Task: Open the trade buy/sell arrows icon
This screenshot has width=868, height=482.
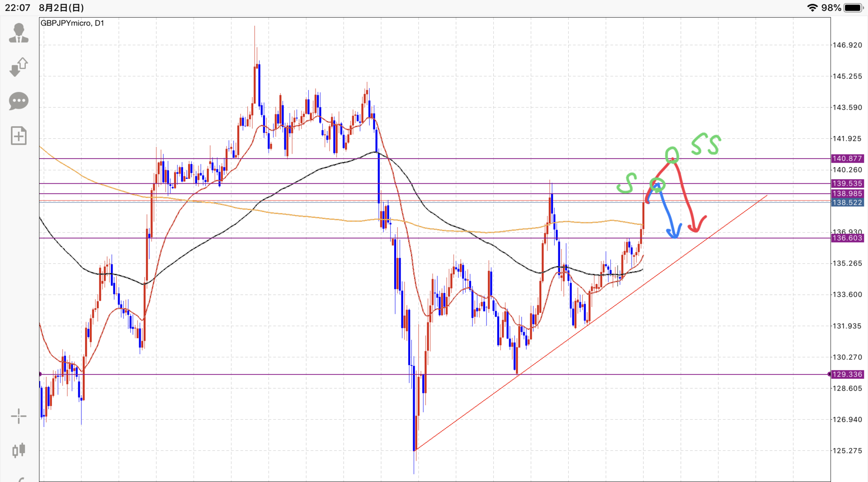Action: point(19,67)
